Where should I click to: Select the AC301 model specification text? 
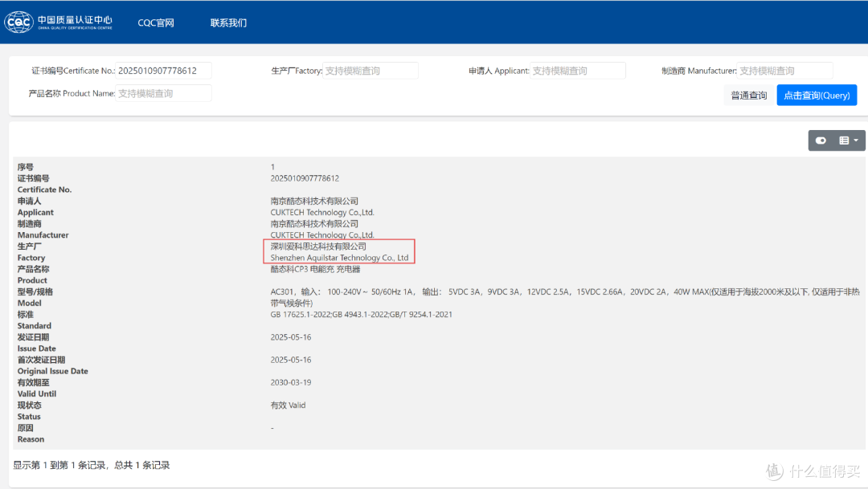point(565,297)
